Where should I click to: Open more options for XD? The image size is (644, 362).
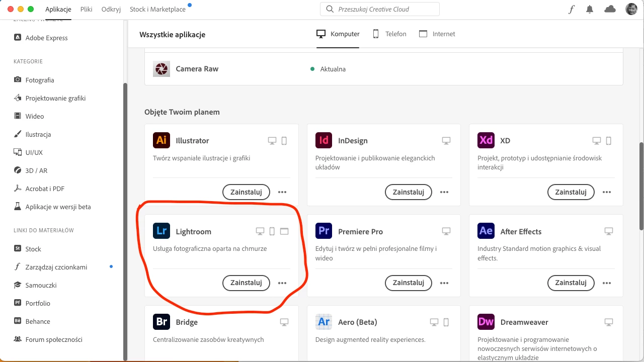click(607, 192)
